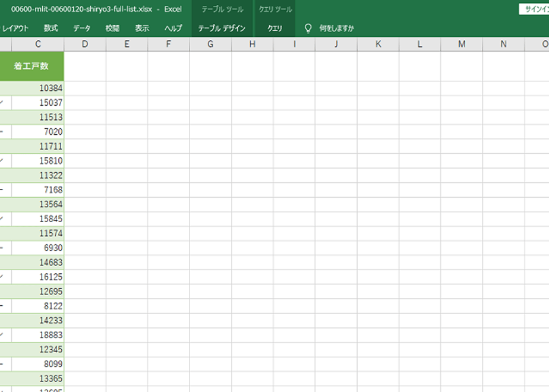Click the 何をしますか search box

pyautogui.click(x=336, y=29)
